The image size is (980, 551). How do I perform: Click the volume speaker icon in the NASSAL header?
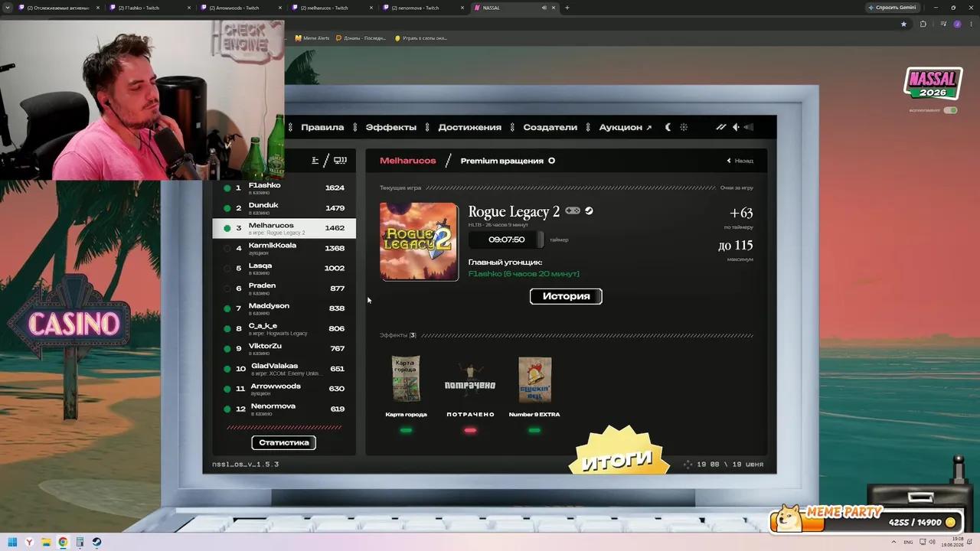pos(736,127)
